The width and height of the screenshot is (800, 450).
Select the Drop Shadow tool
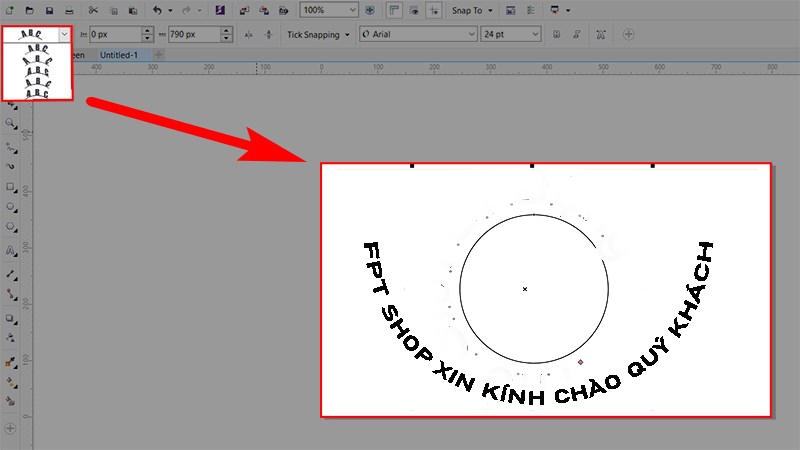[x=10, y=318]
